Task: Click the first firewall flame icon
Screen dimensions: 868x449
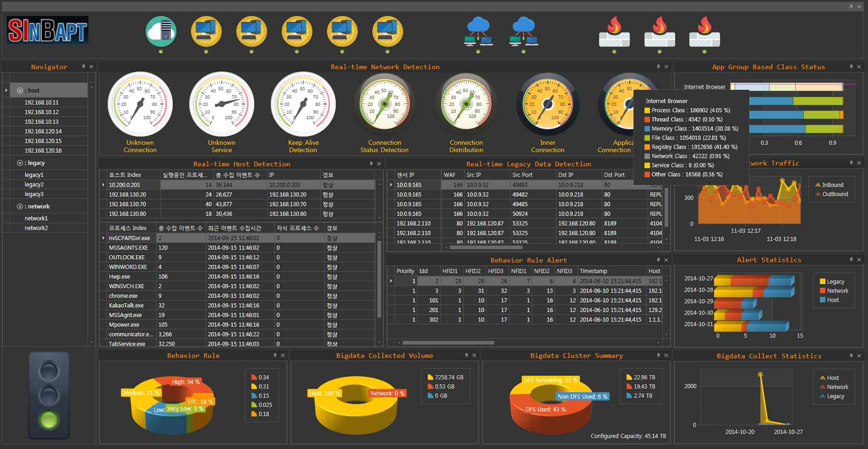Action: pyautogui.click(x=614, y=31)
